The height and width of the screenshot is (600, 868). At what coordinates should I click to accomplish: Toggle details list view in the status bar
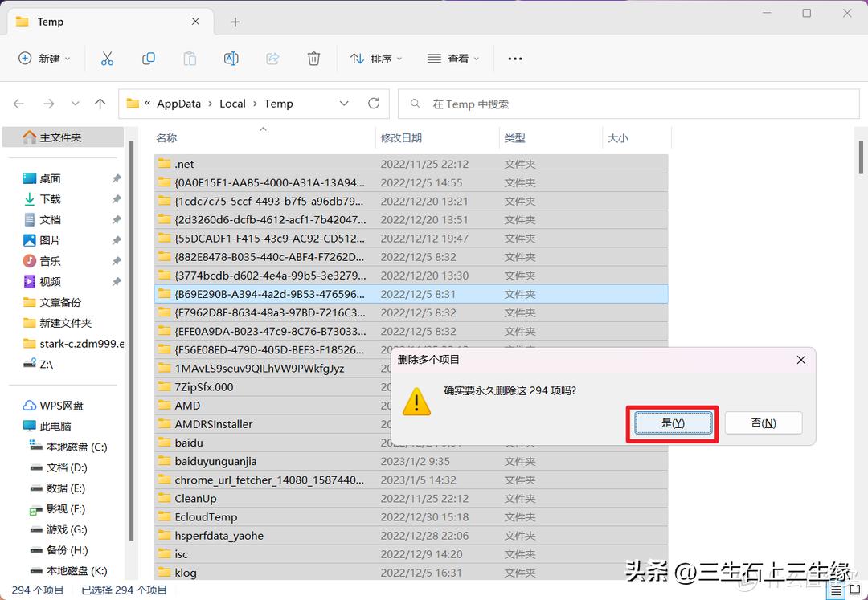pos(834,590)
